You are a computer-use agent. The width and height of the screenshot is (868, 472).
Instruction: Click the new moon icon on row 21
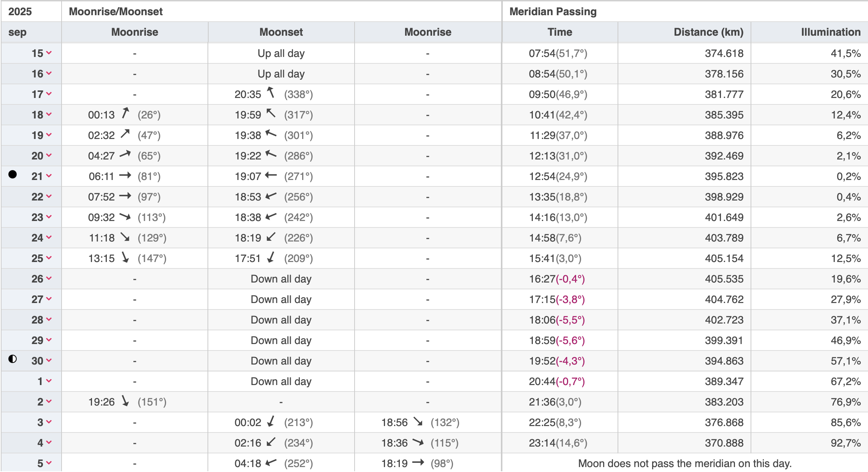[x=13, y=174]
